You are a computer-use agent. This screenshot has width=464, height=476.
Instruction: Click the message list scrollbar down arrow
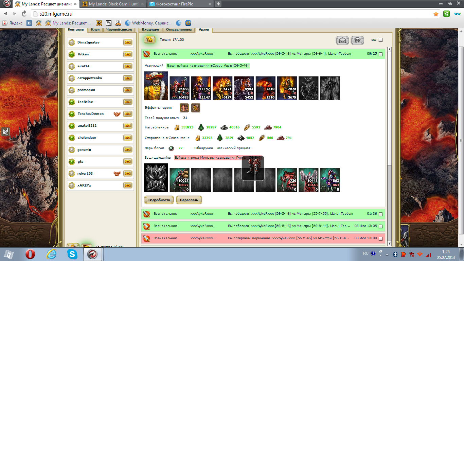389,244
